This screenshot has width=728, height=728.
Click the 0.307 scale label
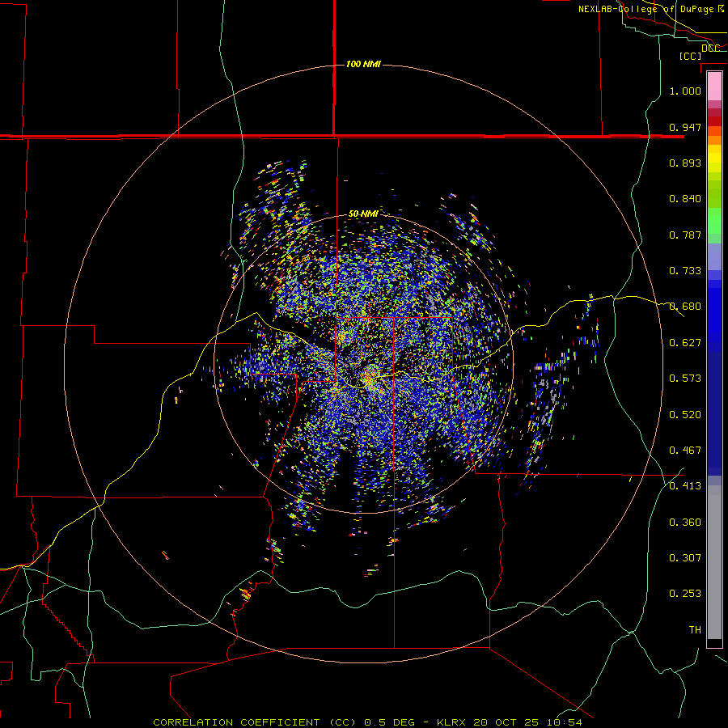coord(685,558)
